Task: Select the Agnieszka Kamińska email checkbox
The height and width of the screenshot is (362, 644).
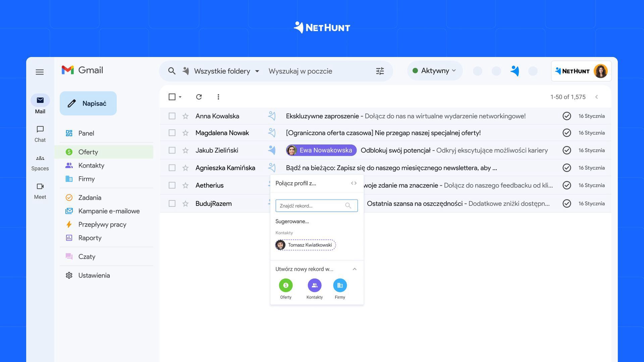Action: 172,168
